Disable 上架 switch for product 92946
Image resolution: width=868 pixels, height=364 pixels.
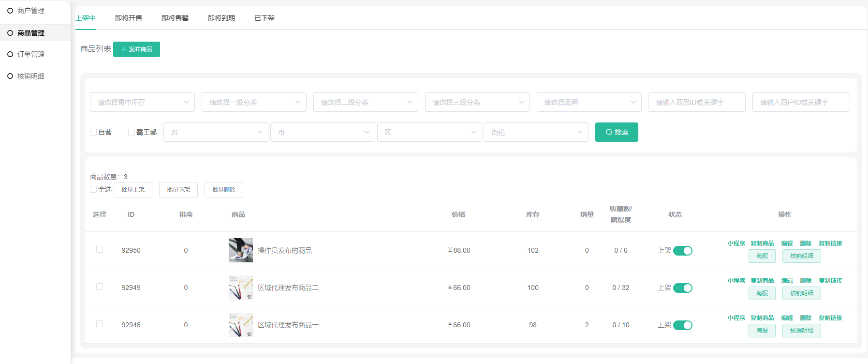(682, 325)
